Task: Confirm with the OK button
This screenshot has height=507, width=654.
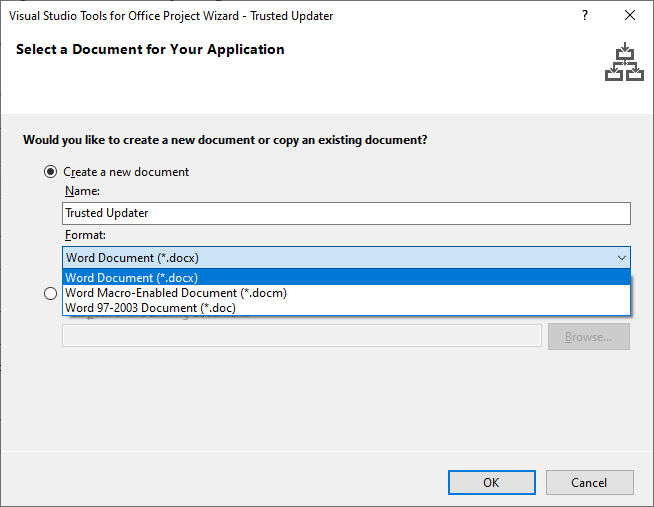Action: (x=492, y=482)
